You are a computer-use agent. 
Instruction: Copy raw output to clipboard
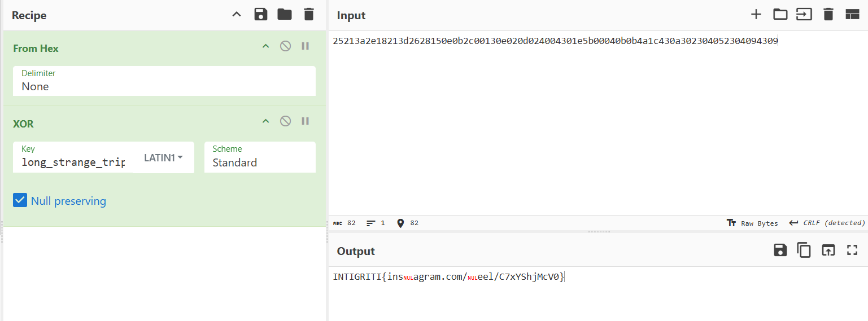[x=804, y=250]
